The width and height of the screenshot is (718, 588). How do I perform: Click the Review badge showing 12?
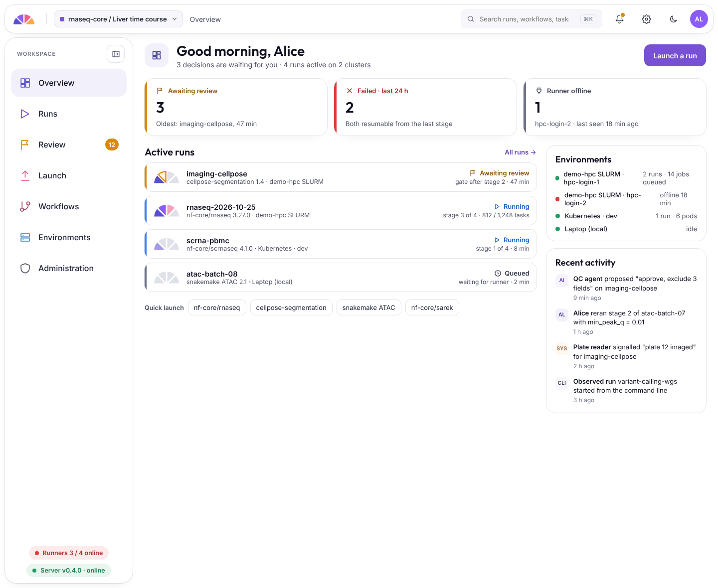tap(112, 145)
